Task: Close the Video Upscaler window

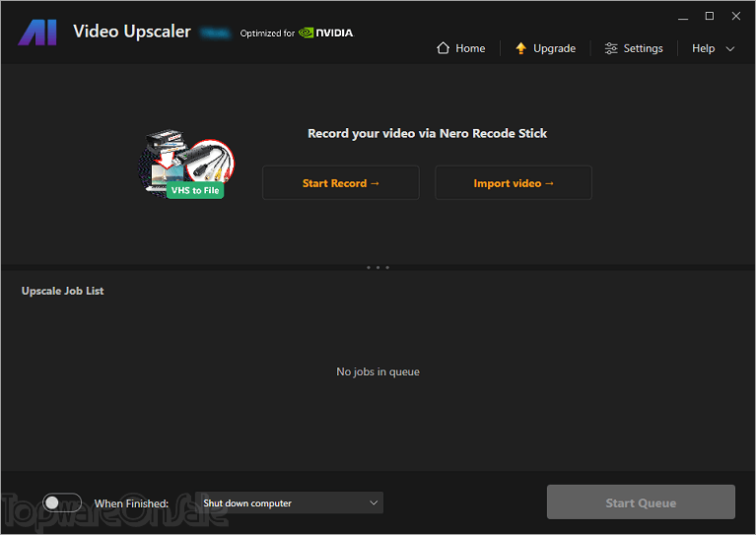Action: [x=735, y=16]
